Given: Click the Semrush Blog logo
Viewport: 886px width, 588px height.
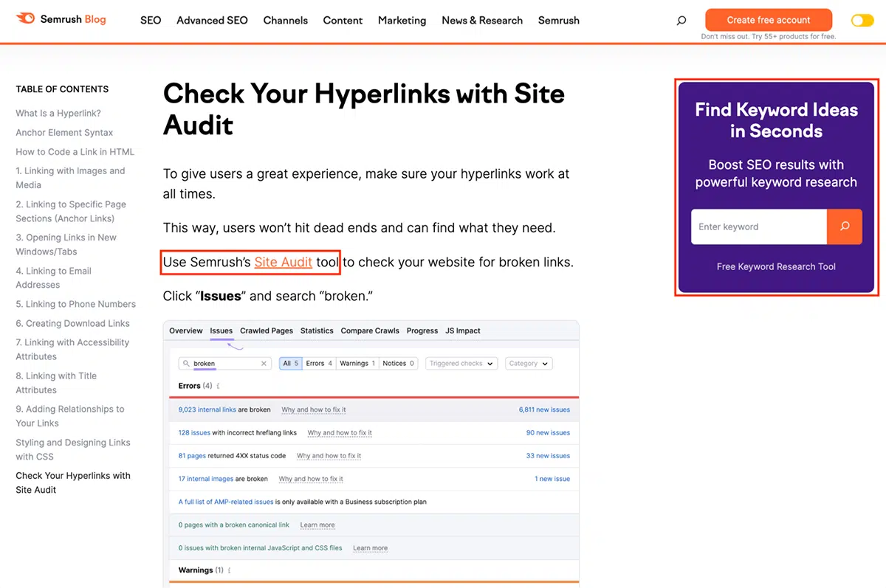Looking at the screenshot, I should (x=61, y=19).
